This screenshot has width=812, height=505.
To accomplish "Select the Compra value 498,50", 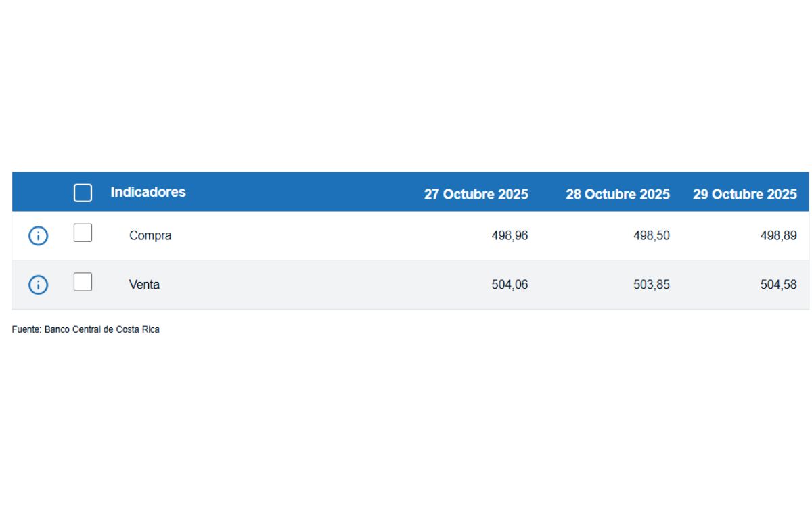I will pos(651,236).
